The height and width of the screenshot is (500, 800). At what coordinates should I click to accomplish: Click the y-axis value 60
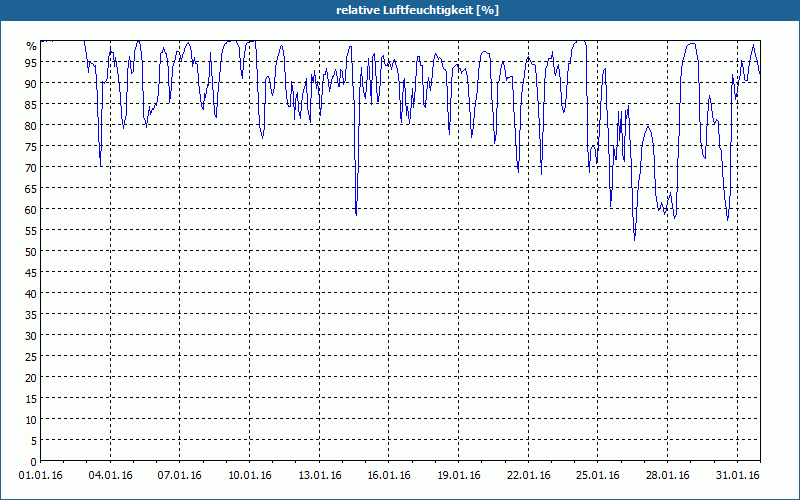click(x=31, y=210)
